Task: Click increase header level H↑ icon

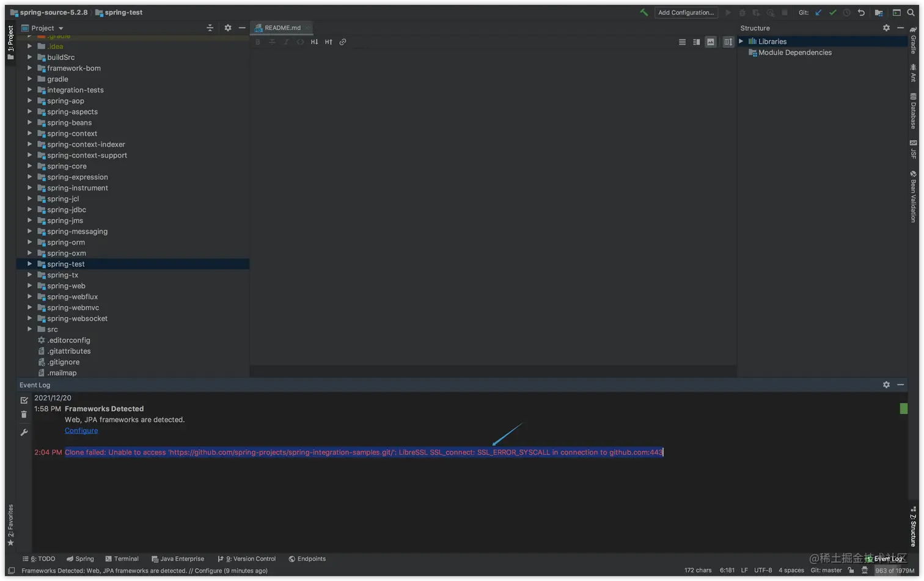Action: (328, 42)
